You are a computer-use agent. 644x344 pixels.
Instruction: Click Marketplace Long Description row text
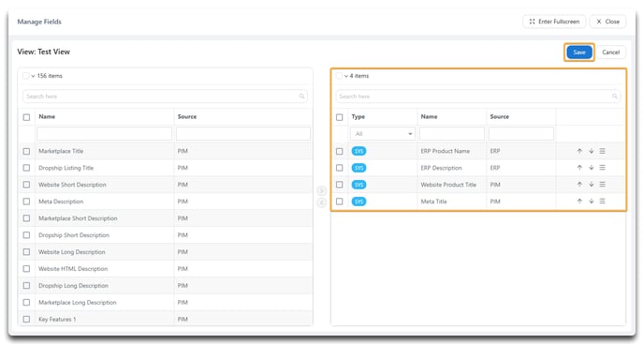(x=78, y=303)
